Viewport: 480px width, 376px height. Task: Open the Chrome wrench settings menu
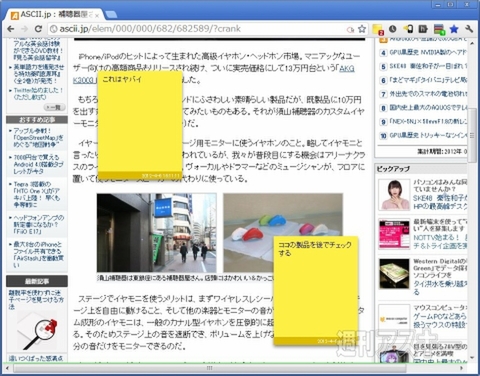pyautogui.click(x=469, y=29)
